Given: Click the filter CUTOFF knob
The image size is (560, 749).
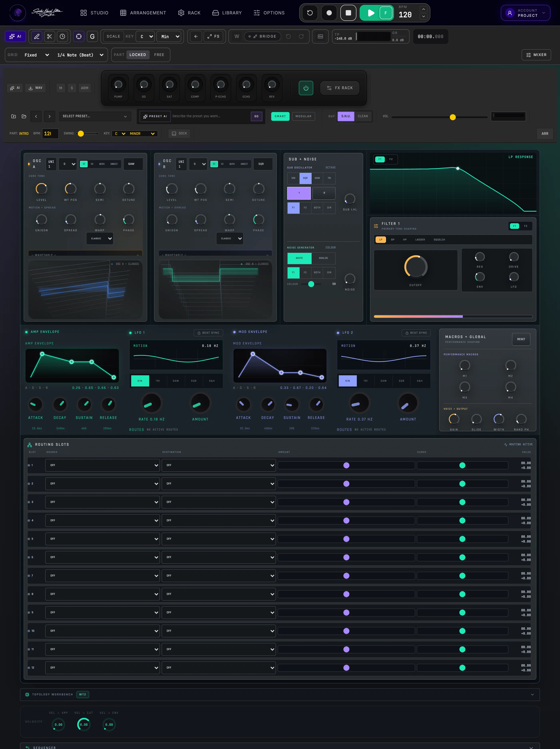Looking at the screenshot, I should [x=416, y=266].
